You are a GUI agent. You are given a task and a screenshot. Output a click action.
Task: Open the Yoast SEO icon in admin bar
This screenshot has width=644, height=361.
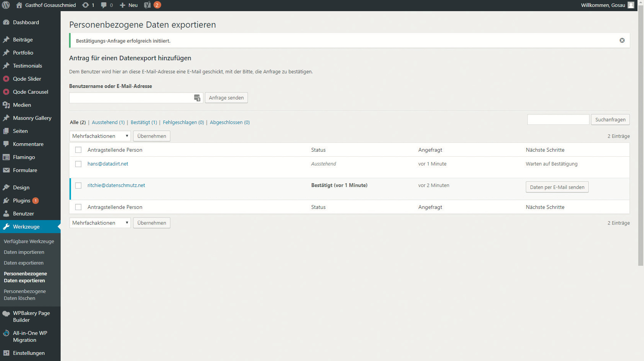click(x=147, y=5)
